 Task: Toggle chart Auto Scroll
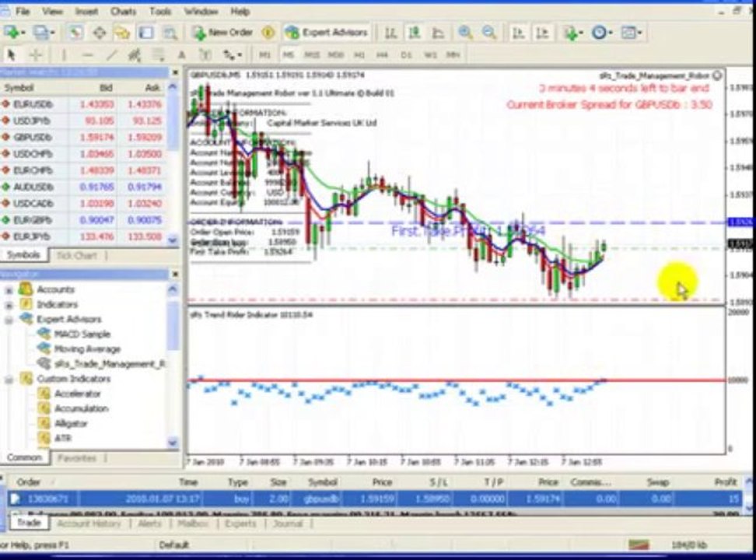tap(518, 33)
